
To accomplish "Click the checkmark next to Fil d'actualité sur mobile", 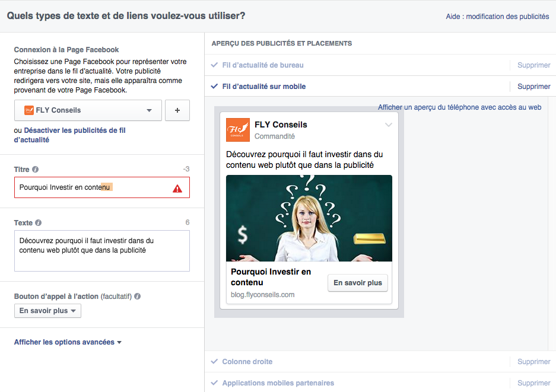I will pyautogui.click(x=214, y=86).
